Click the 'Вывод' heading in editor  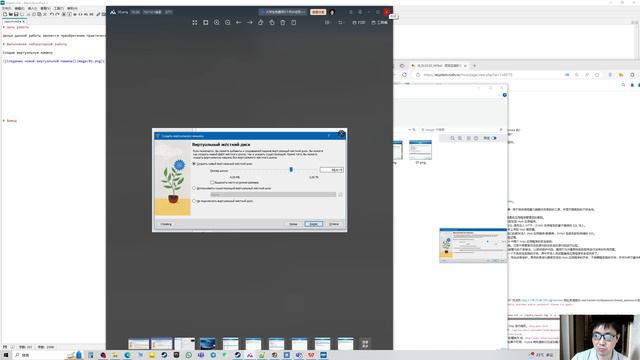[x=11, y=121]
